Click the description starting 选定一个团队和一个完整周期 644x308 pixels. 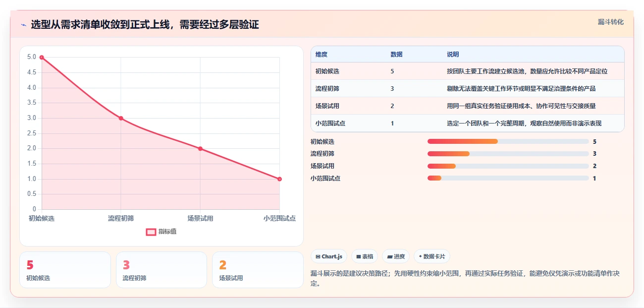(x=524, y=123)
